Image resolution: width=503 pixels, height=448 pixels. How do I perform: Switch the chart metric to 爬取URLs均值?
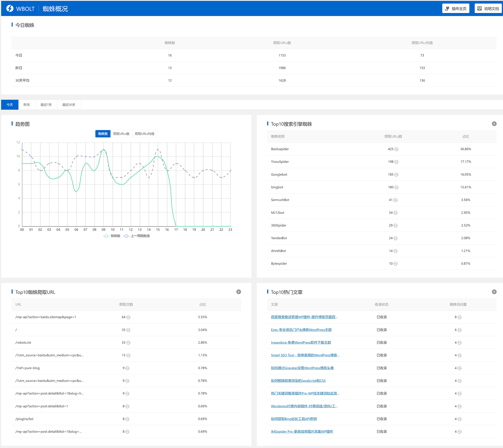tap(145, 134)
